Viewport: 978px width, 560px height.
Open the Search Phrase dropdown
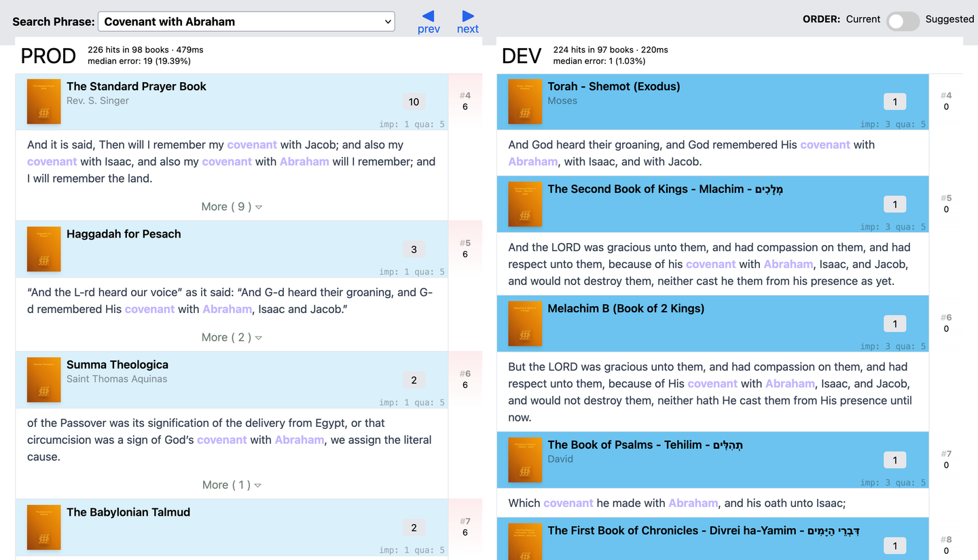(246, 22)
